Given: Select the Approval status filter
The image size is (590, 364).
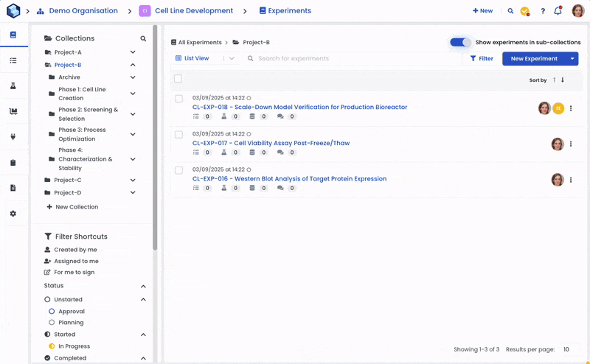Looking at the screenshot, I should click(66, 312).
